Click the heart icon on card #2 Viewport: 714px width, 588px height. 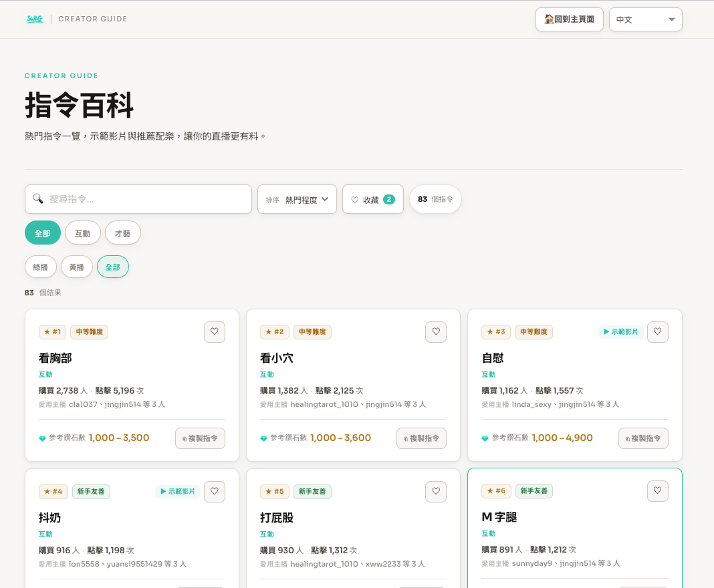click(436, 332)
